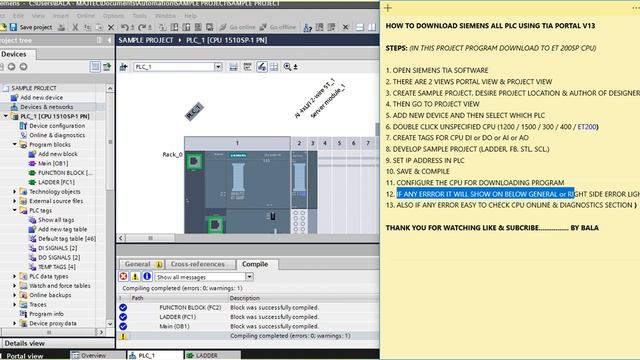Click the back navigation arrow in Devices pane
The height and width of the screenshot is (360, 640).
tap(12, 67)
